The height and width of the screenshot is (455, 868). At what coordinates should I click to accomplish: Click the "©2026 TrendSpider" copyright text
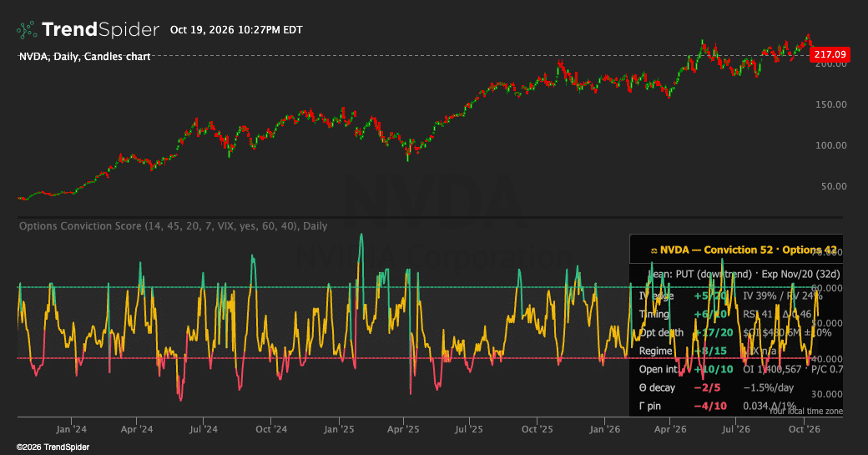53,447
